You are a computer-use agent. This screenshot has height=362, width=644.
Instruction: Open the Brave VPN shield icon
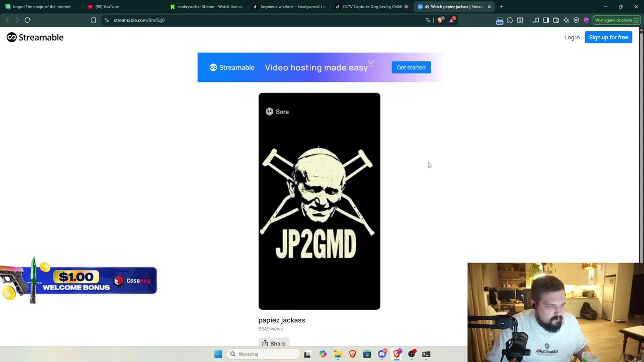pyautogui.click(x=576, y=20)
